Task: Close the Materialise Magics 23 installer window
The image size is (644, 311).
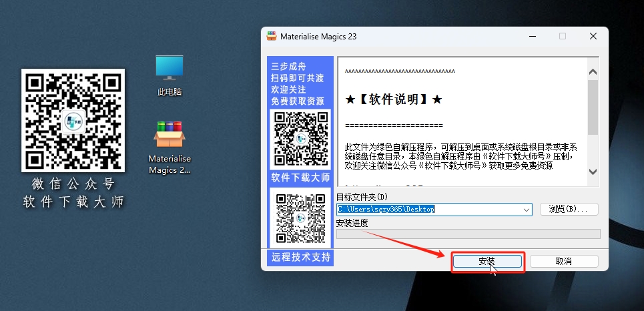Action: (x=593, y=36)
